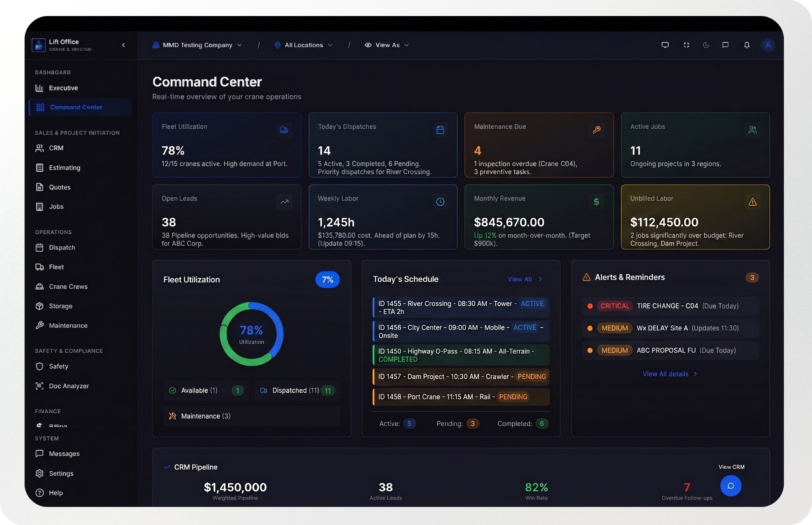
Task: Click calendar icon on Today's Dispatches card
Action: 440,130
